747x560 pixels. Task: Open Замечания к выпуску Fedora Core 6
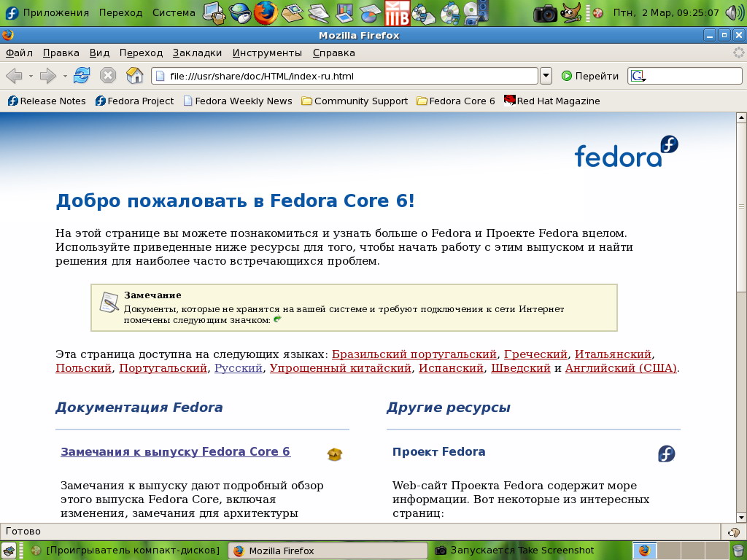175,451
